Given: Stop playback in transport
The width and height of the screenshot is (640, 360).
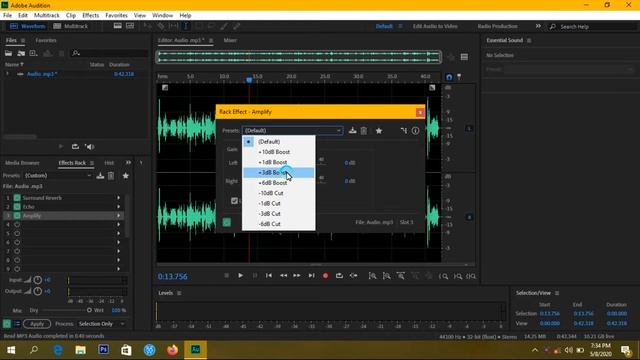Looking at the screenshot, I should coord(227,276).
